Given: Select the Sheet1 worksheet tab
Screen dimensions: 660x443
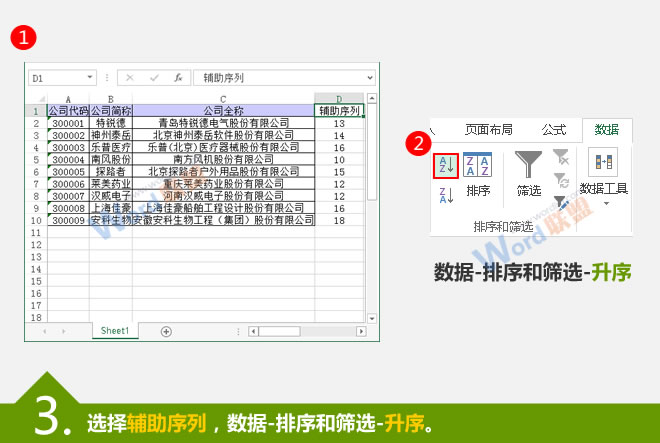Looking at the screenshot, I should tap(114, 330).
